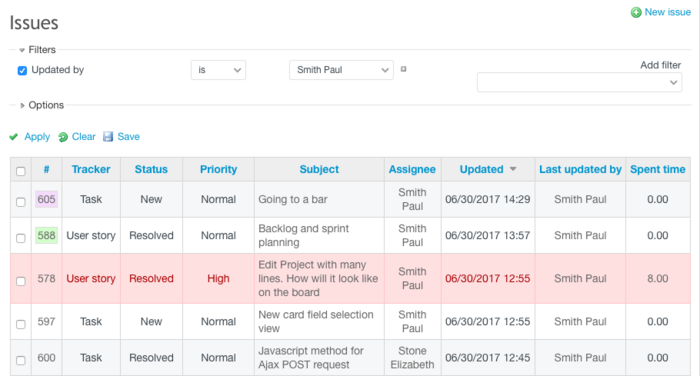The image size is (700, 376).
Task: Sort by the Updated column header
Action: (481, 169)
